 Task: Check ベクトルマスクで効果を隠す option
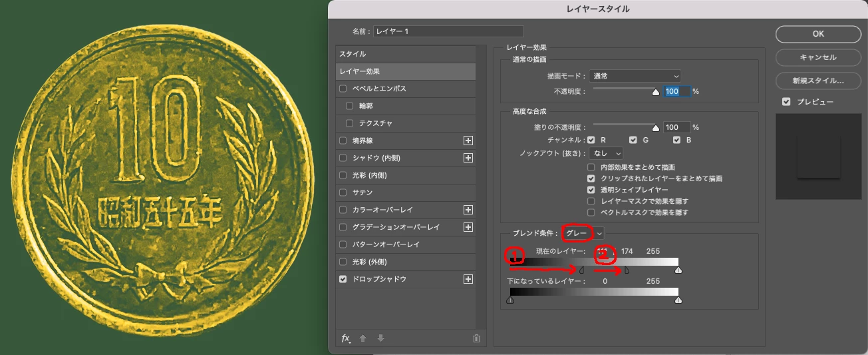point(591,212)
